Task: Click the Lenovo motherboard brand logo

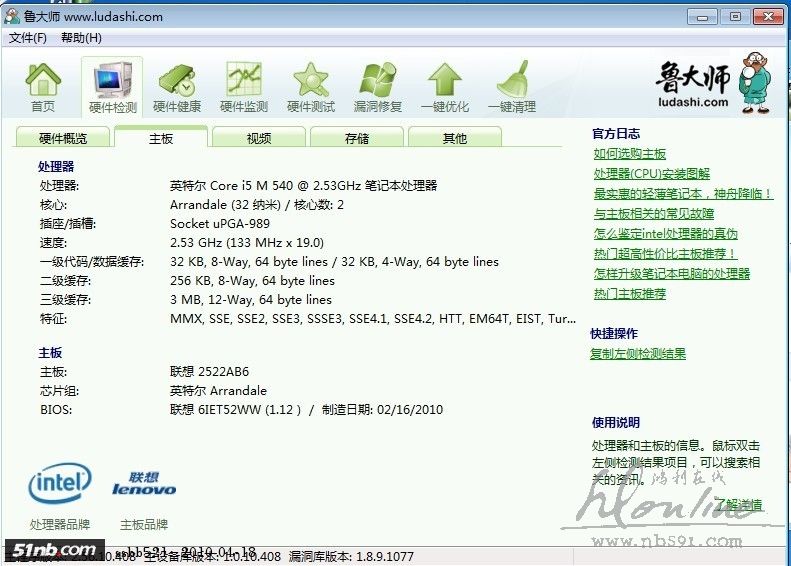Action: (144, 484)
